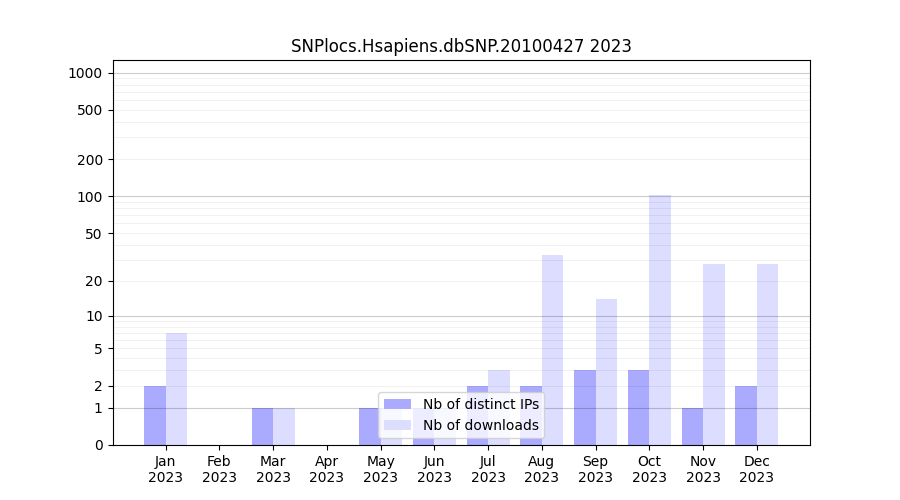Click the 'Nb of downloads' legend swatch
This screenshot has height=500, width=900.
(x=397, y=425)
